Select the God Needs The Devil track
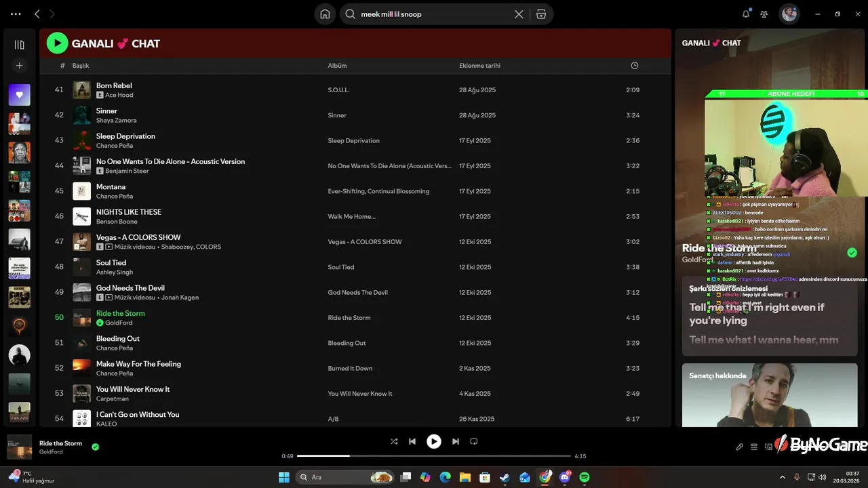Image resolution: width=868 pixels, height=488 pixels. click(130, 288)
